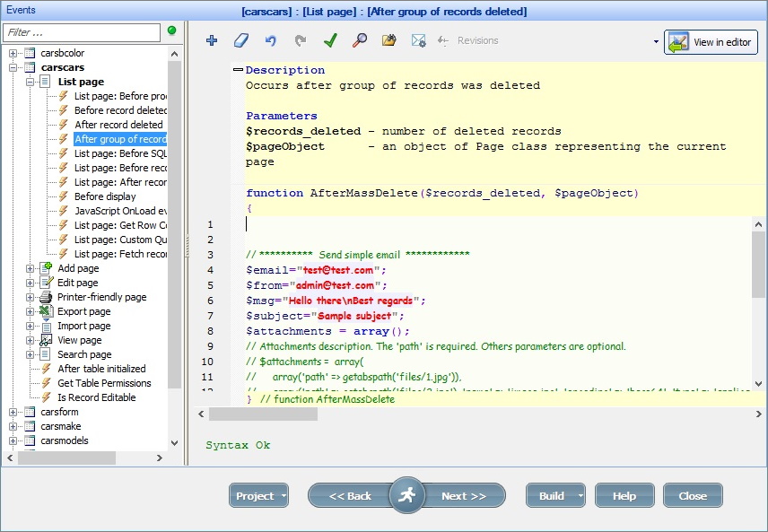Collapse the Description section in the editor
This screenshot has width=768, height=532.
238,70
